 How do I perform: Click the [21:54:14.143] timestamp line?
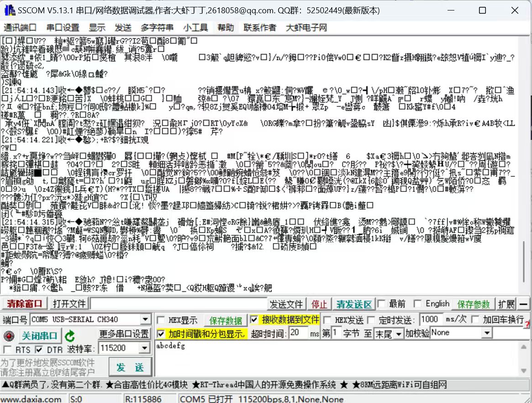(258, 90)
